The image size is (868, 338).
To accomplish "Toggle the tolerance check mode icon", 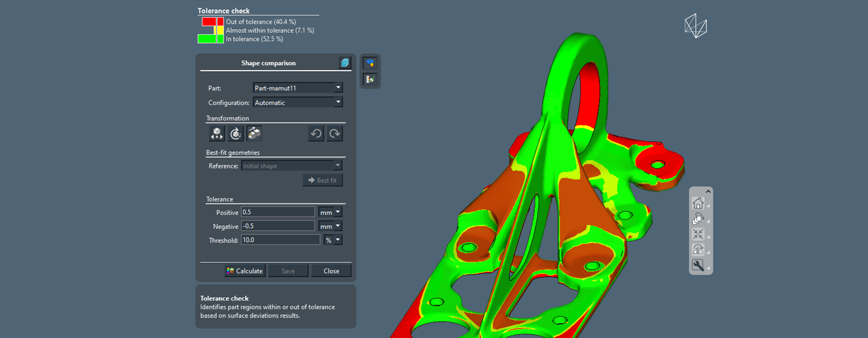I will [x=370, y=79].
